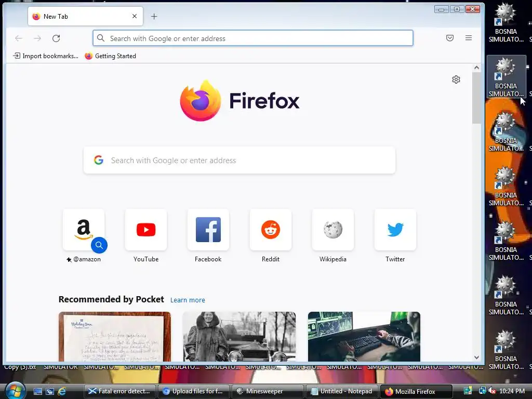Click the network tray icon

coord(482,391)
